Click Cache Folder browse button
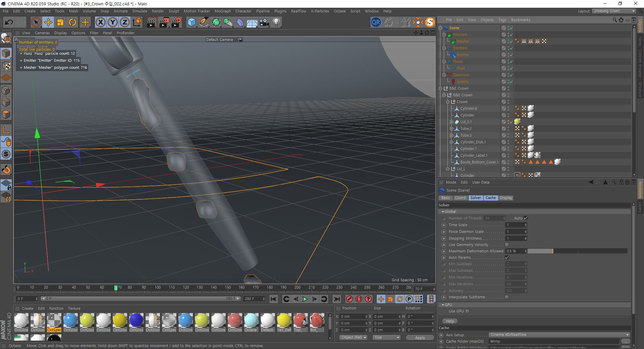 pyautogui.click(x=625, y=341)
